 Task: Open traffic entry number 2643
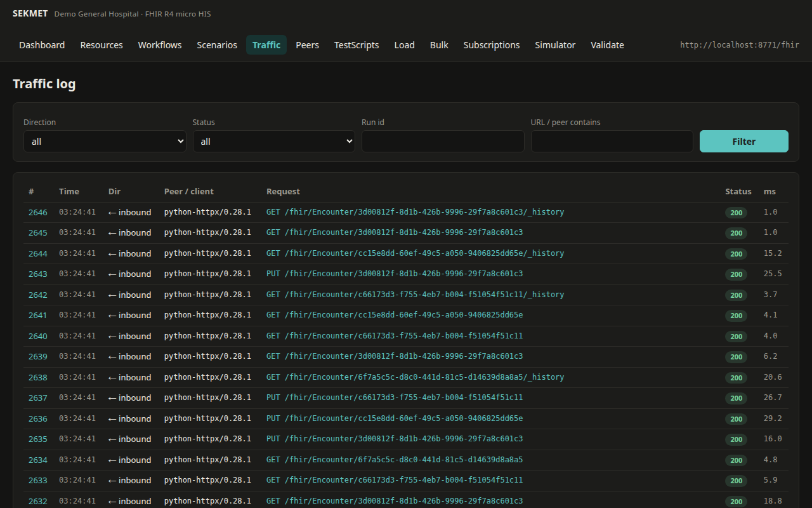click(38, 274)
